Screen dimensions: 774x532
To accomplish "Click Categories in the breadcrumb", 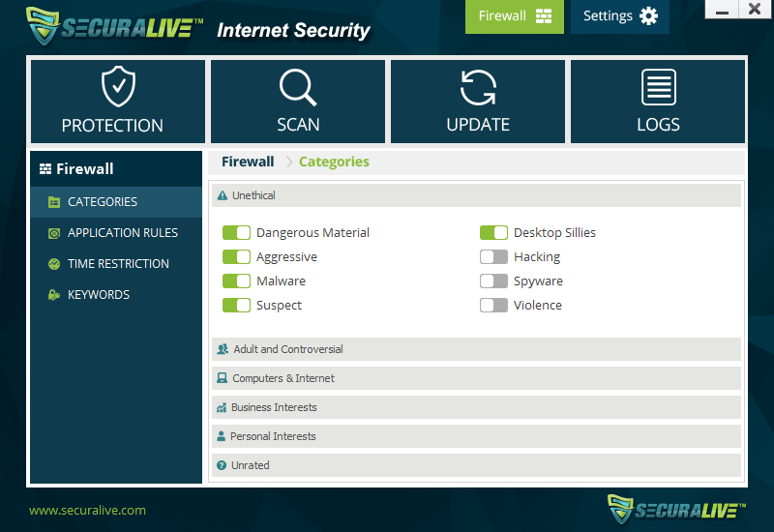I will coord(334,162).
